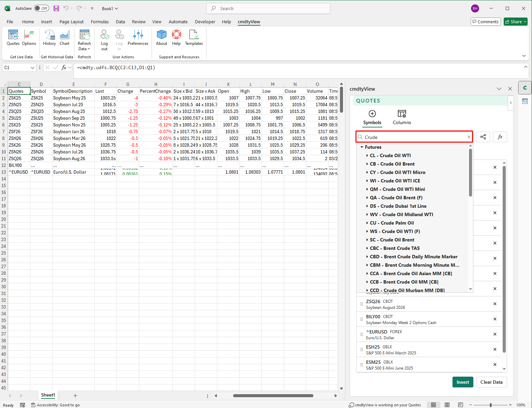Select the Sheet1 tab
Viewport: 532px width, 408px height.
tap(48, 395)
